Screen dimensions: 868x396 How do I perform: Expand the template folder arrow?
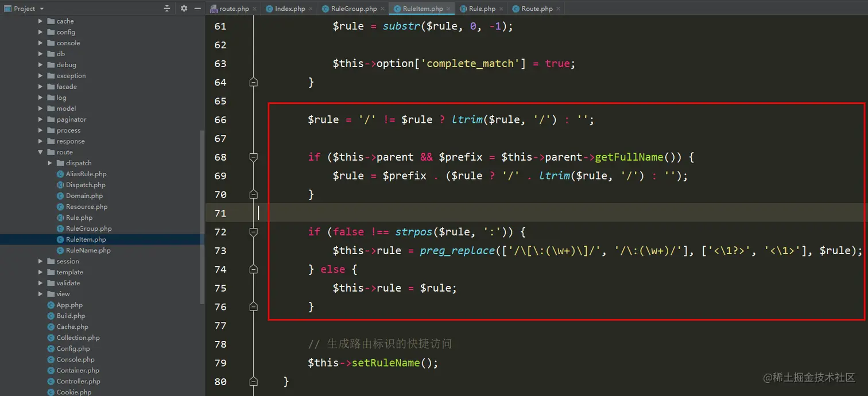40,272
